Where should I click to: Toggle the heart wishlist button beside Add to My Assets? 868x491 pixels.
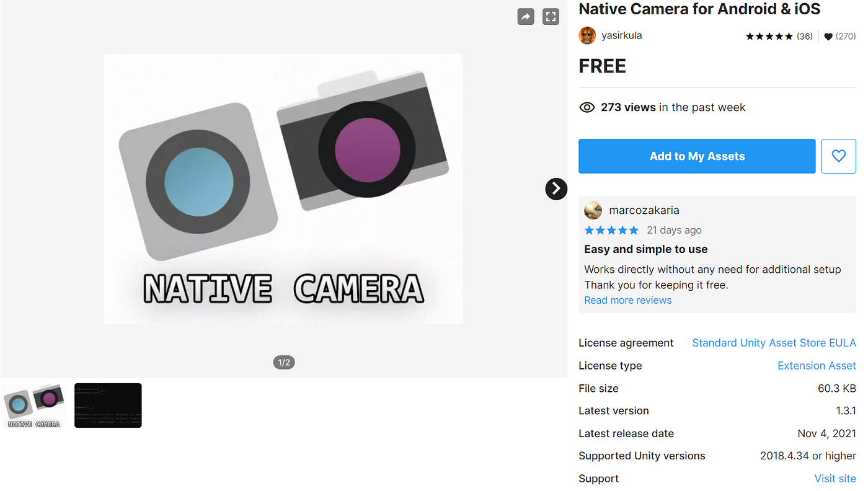[839, 156]
